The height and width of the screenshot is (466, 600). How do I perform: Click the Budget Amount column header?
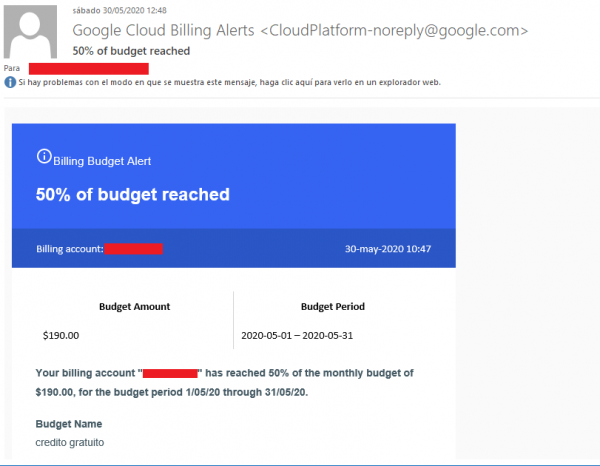134,306
